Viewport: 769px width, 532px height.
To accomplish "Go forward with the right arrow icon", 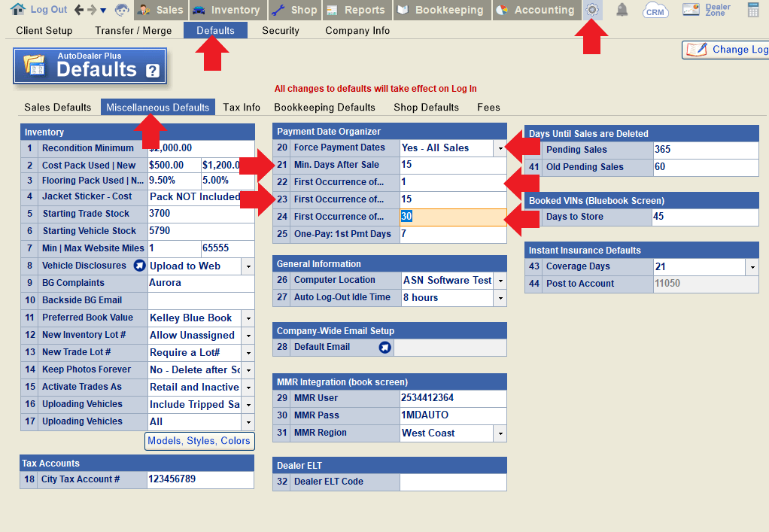I will (x=92, y=9).
